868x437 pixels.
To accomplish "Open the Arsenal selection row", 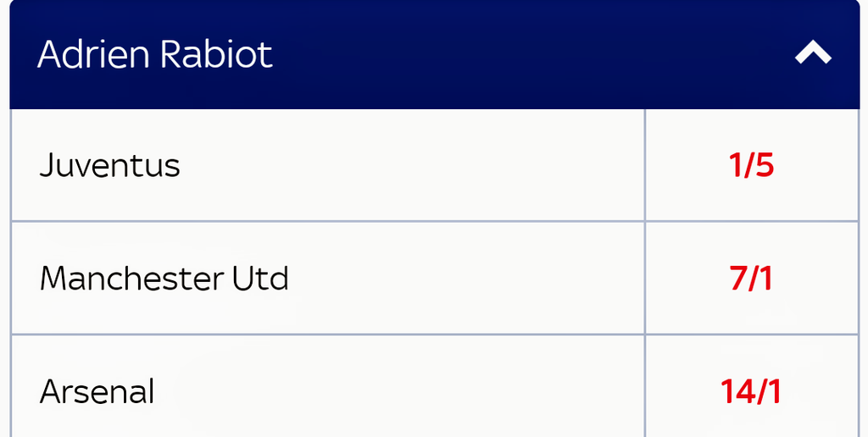I will (327, 392).
